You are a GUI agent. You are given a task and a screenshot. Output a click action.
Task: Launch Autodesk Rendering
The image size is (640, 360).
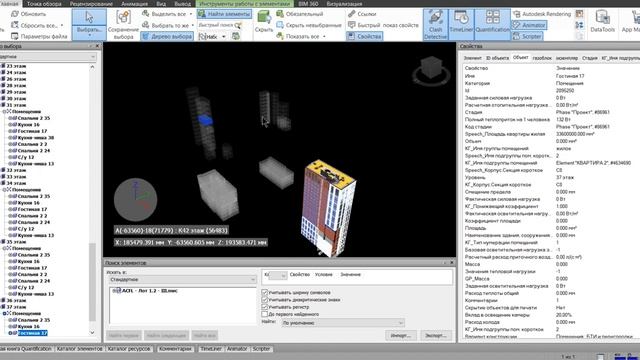click(x=542, y=14)
